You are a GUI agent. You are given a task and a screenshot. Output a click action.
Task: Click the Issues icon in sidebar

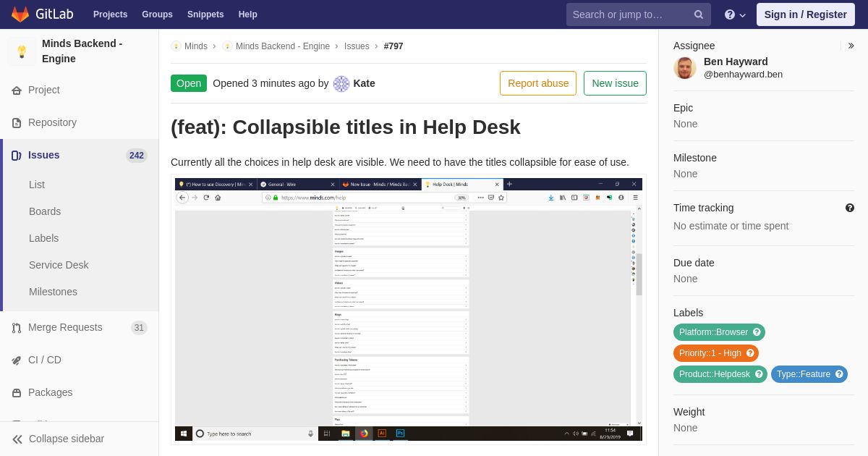coord(17,156)
